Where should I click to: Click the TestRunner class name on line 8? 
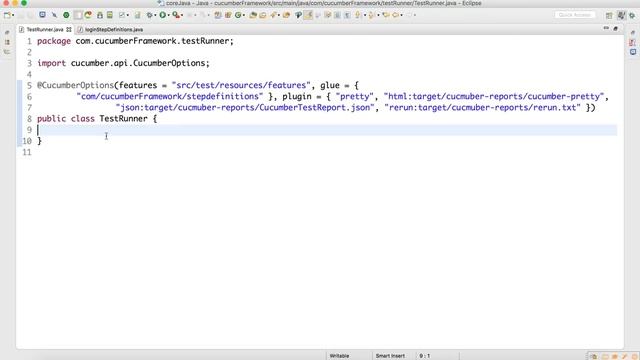123,119
